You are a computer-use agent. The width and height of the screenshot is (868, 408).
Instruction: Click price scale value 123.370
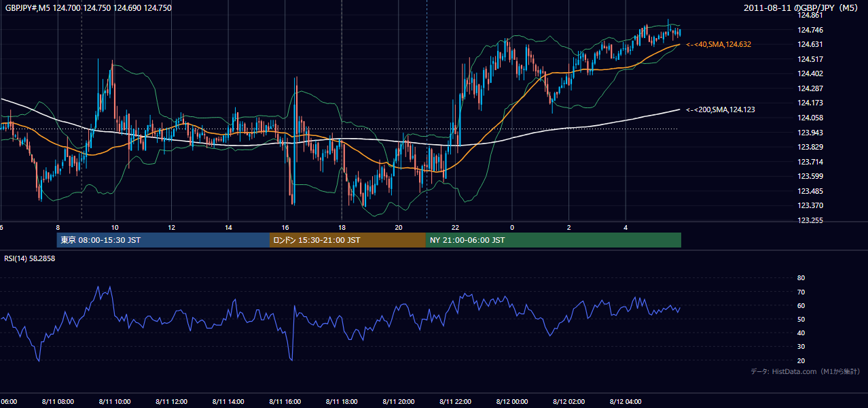(x=810, y=205)
